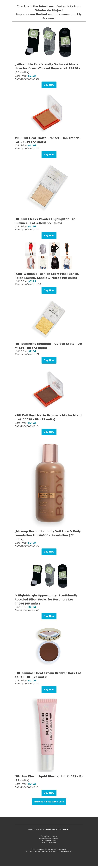Open the update your preferences link

click(x=41, y=851)
